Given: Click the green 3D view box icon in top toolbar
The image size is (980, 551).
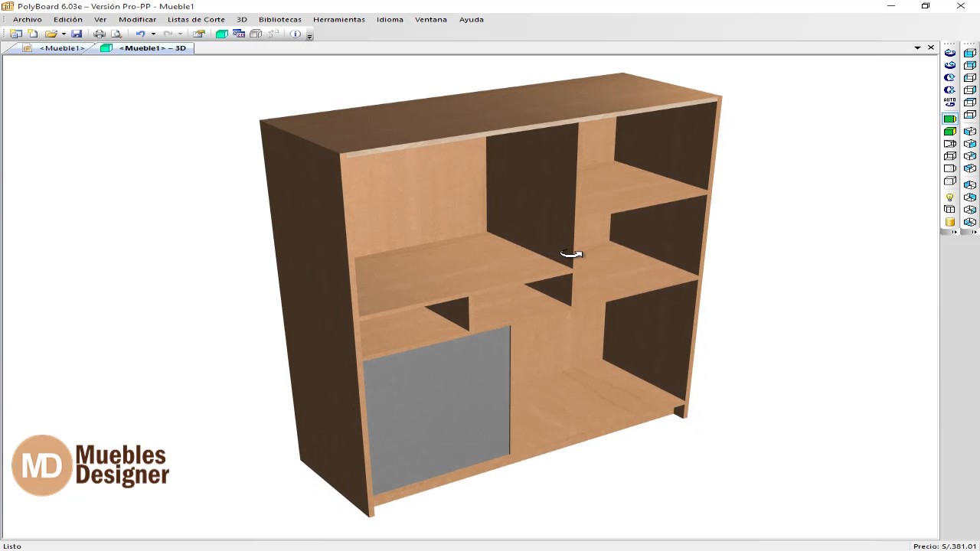Looking at the screenshot, I should coord(221,34).
